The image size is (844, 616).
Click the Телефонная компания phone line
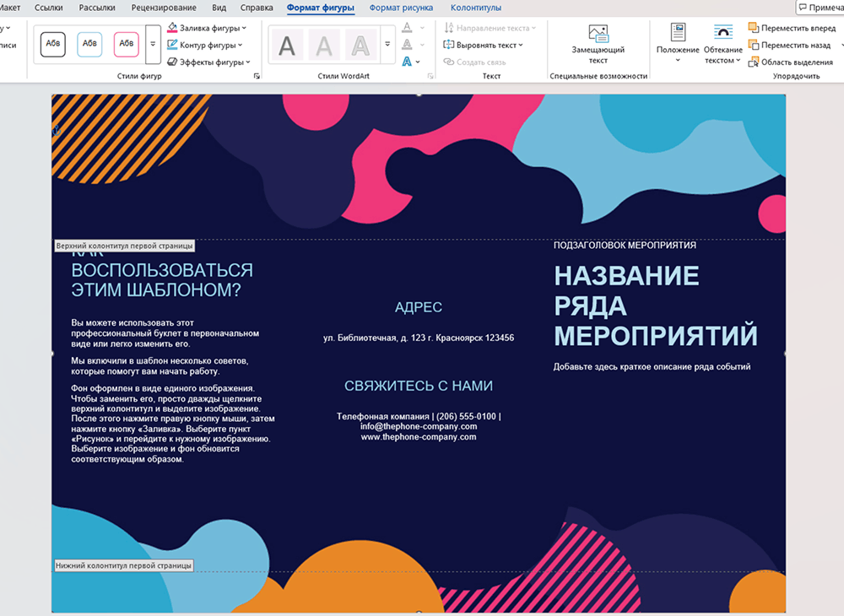click(419, 416)
